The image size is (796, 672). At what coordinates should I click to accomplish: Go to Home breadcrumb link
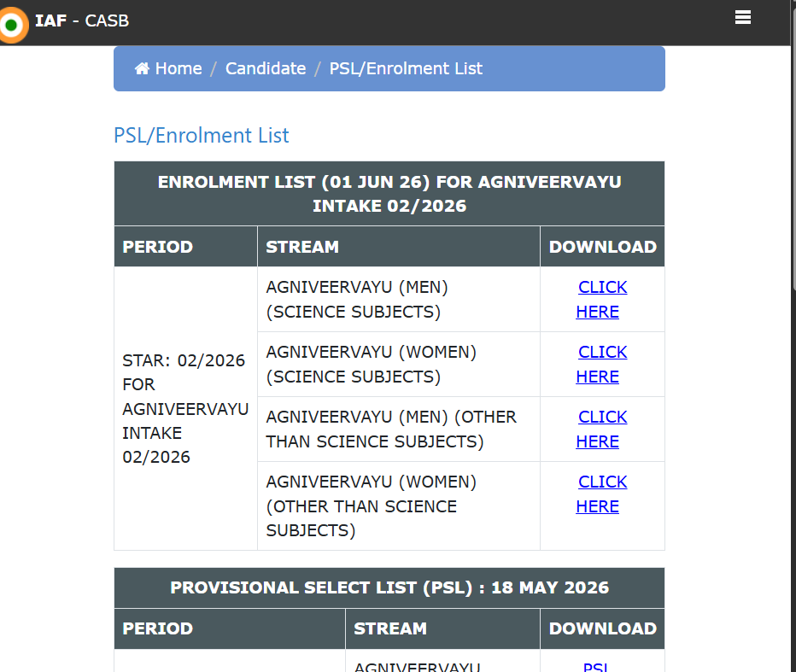coord(179,68)
